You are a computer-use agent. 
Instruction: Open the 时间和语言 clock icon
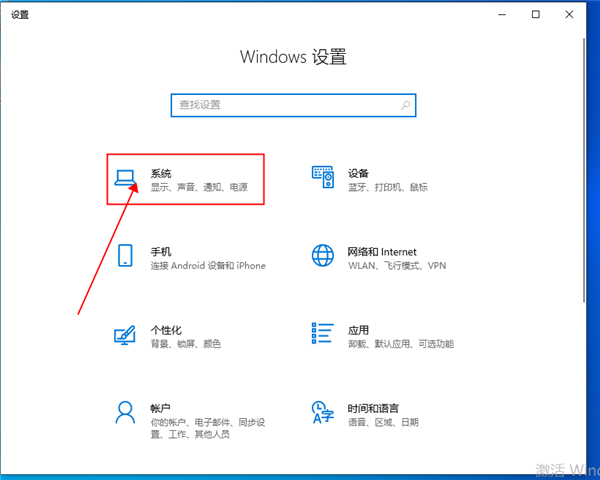click(323, 412)
